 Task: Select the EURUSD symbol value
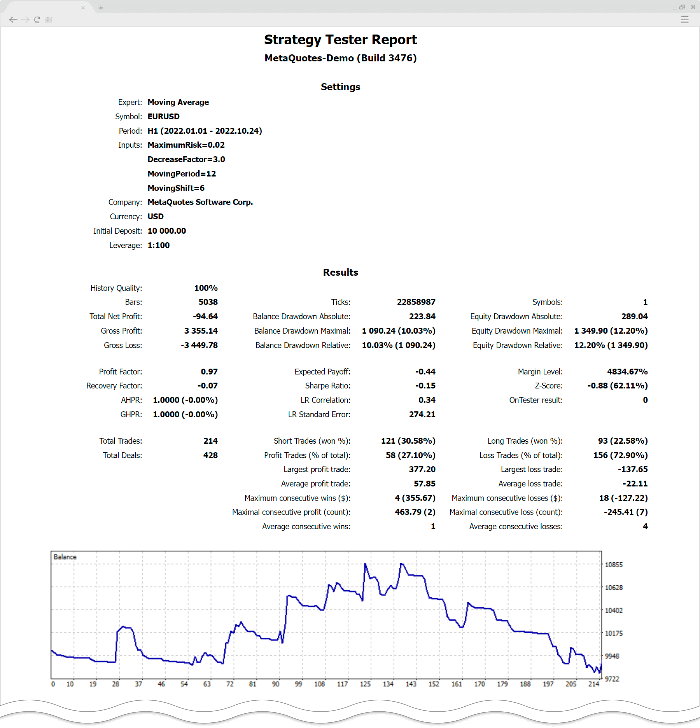[x=163, y=116]
